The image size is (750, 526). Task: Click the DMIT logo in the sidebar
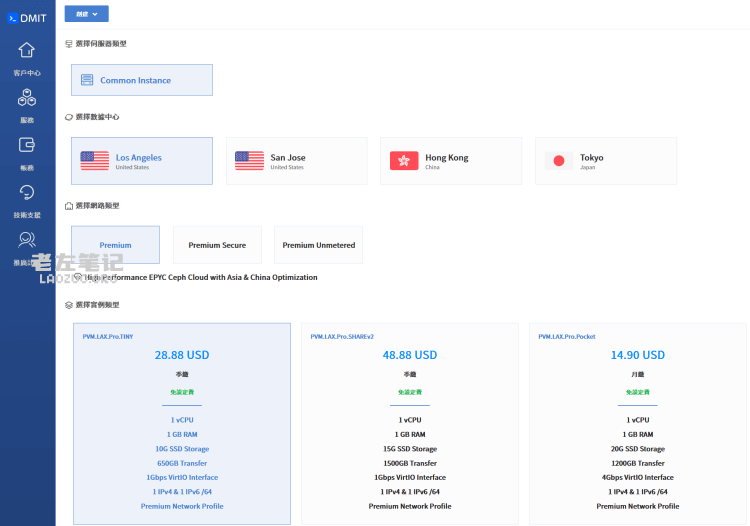click(27, 17)
